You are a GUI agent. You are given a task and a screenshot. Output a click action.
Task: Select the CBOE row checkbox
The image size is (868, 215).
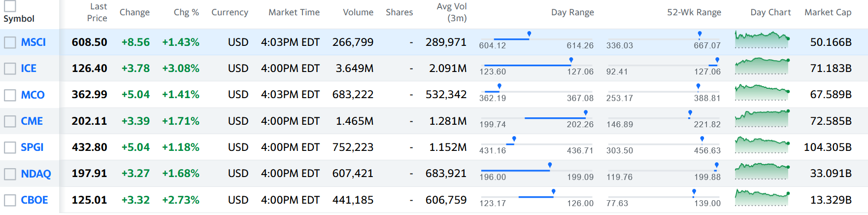pyautogui.click(x=10, y=200)
